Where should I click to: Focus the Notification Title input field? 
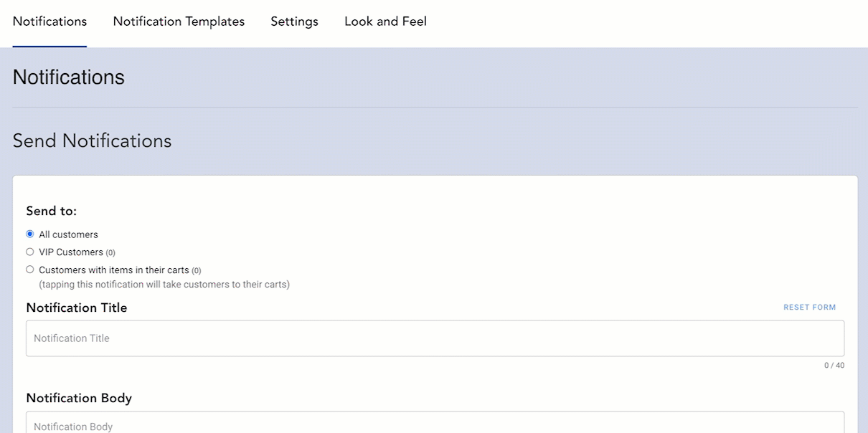[435, 338]
